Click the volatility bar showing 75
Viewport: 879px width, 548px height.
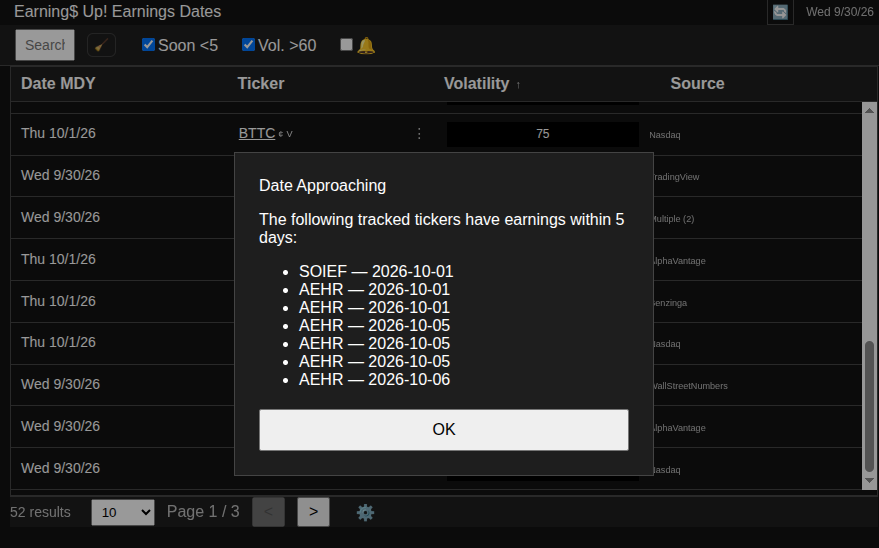543,134
